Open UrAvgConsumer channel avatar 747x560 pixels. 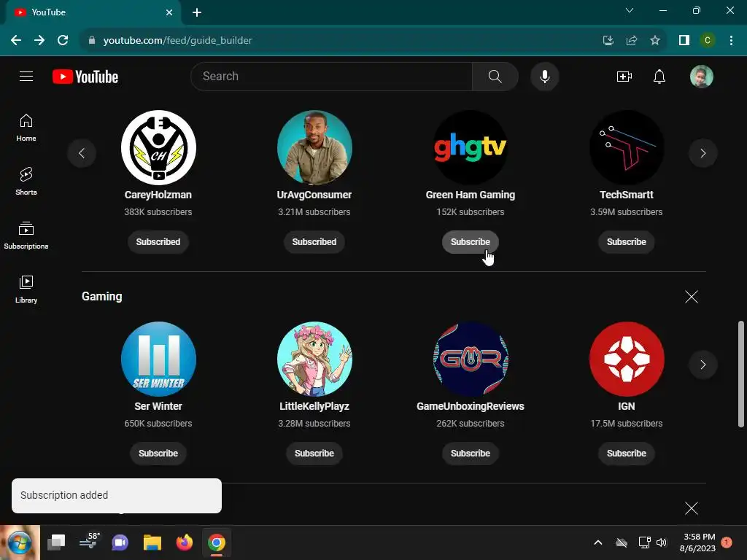314,147
